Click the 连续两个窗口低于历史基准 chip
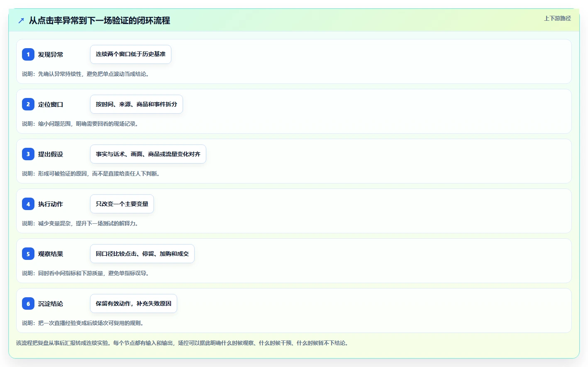This screenshot has height=367, width=588. (131, 54)
